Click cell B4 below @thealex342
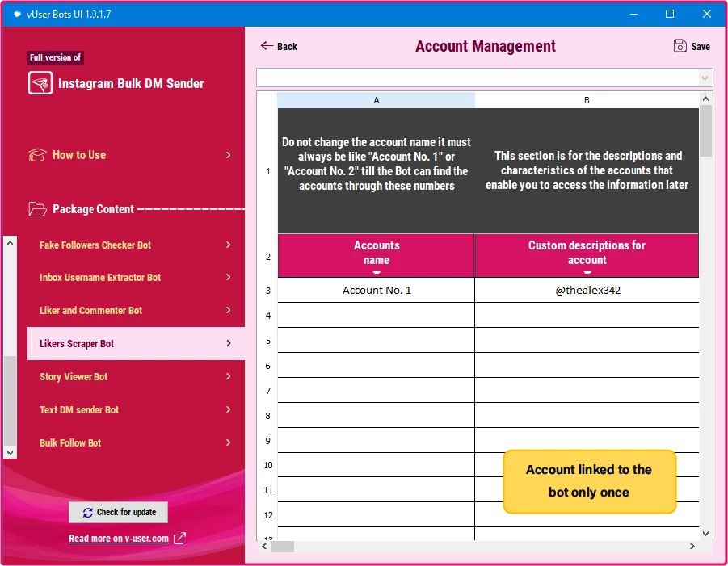This screenshot has width=728, height=566. pyautogui.click(x=587, y=316)
